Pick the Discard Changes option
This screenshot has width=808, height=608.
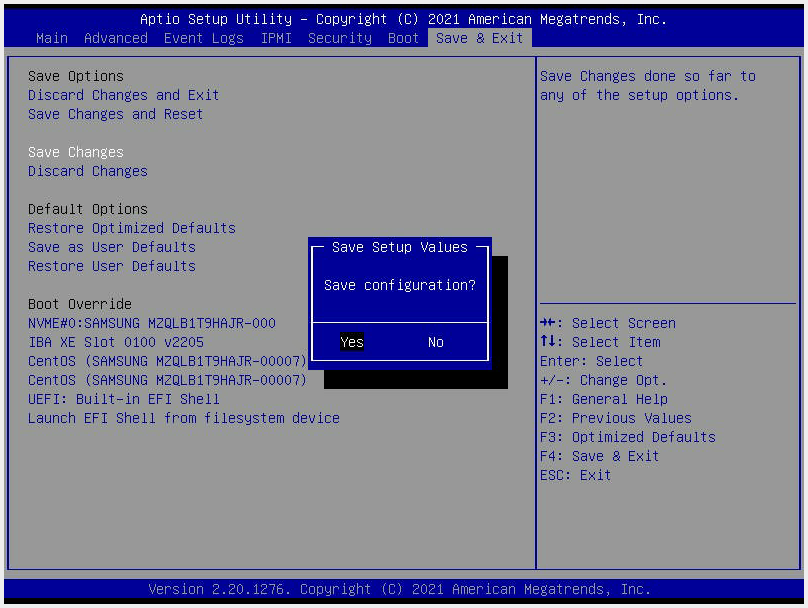(88, 171)
